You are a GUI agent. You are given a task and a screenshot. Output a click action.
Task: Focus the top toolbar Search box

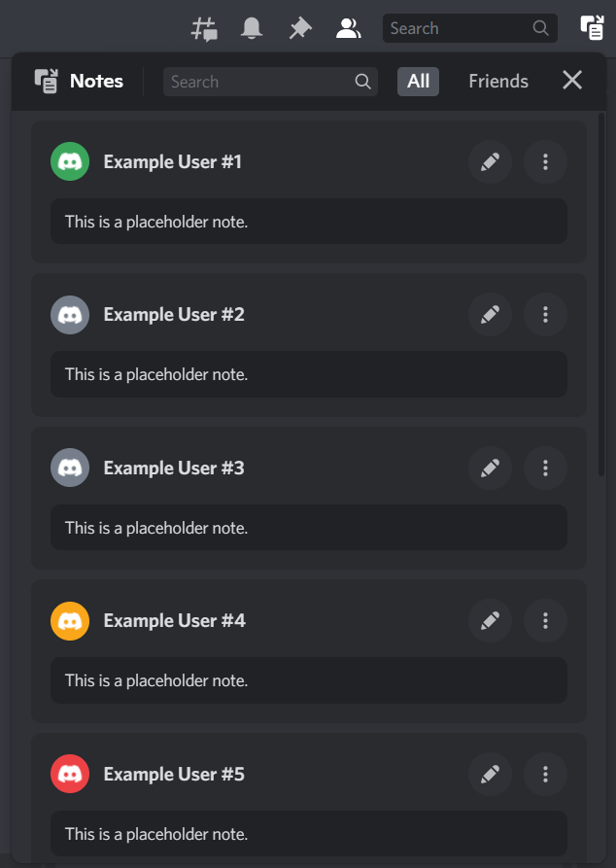click(x=461, y=28)
